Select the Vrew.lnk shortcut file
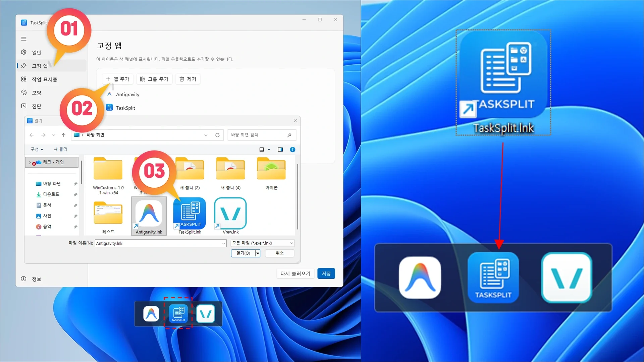 (230, 216)
